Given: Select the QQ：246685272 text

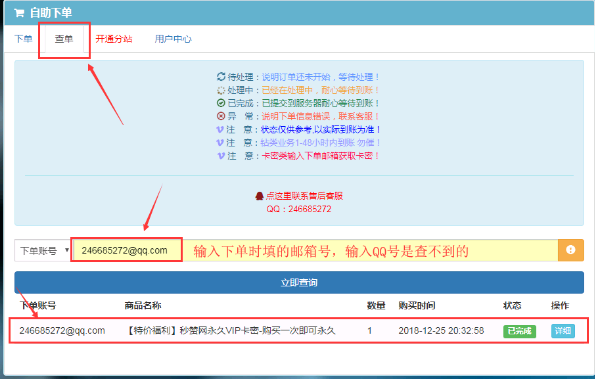Looking at the screenshot, I should pos(299,209).
